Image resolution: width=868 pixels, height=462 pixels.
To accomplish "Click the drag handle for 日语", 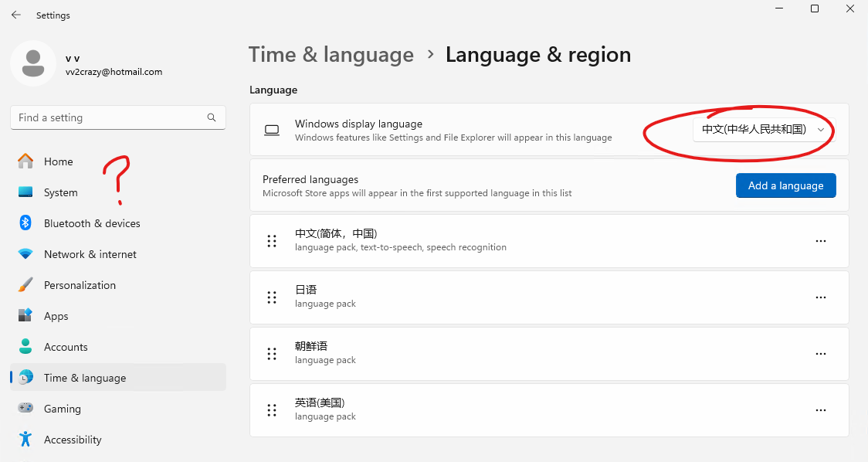I will click(272, 297).
